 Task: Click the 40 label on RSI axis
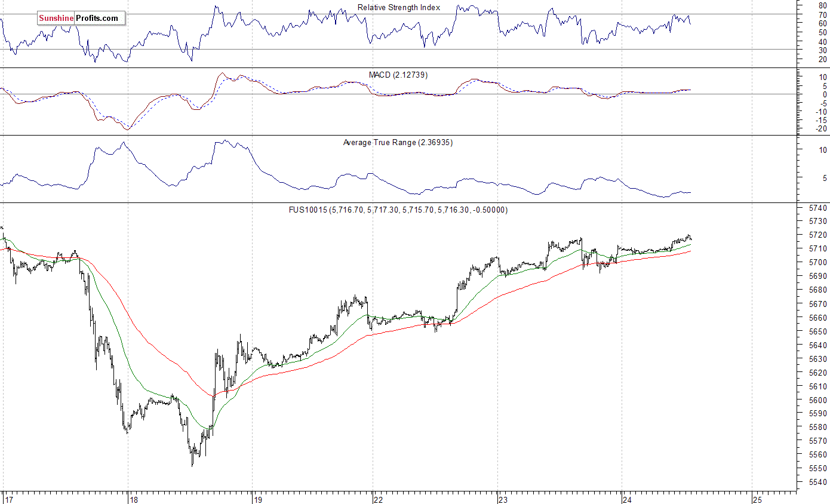pyautogui.click(x=822, y=41)
